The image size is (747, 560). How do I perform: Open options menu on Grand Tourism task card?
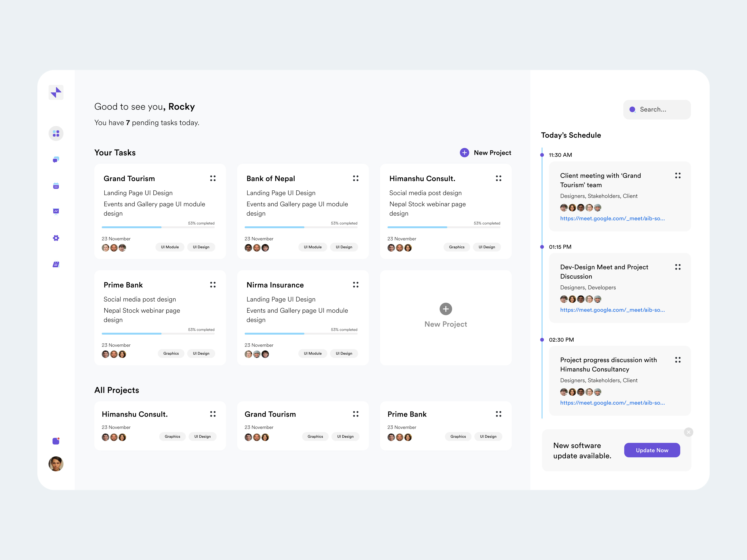click(x=213, y=178)
